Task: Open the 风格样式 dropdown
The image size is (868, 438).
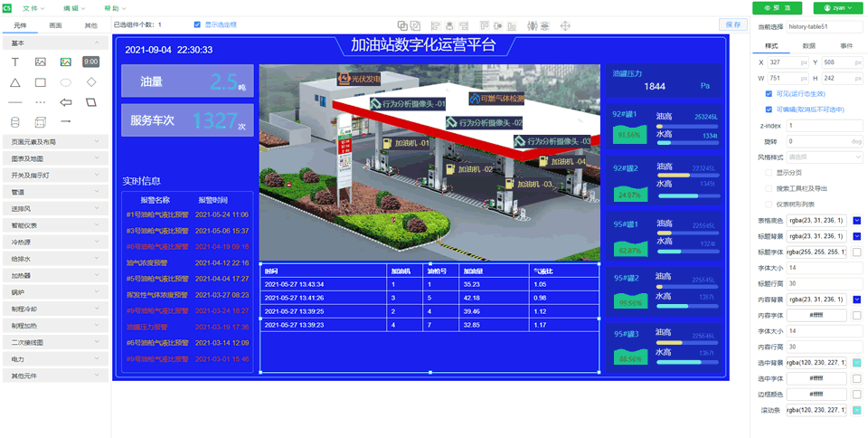Action: pos(825,157)
